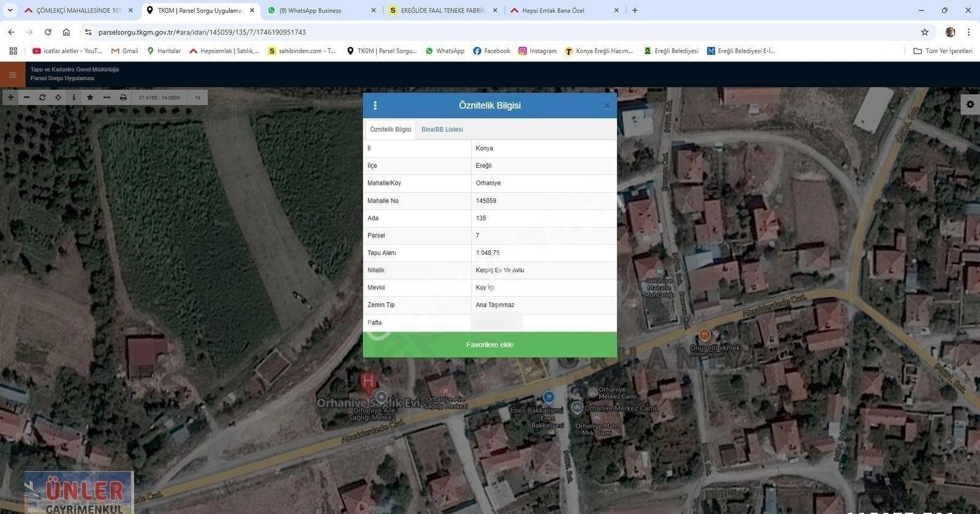Open the Instagram bookmark
The height and width of the screenshot is (514, 980).
[x=538, y=51]
